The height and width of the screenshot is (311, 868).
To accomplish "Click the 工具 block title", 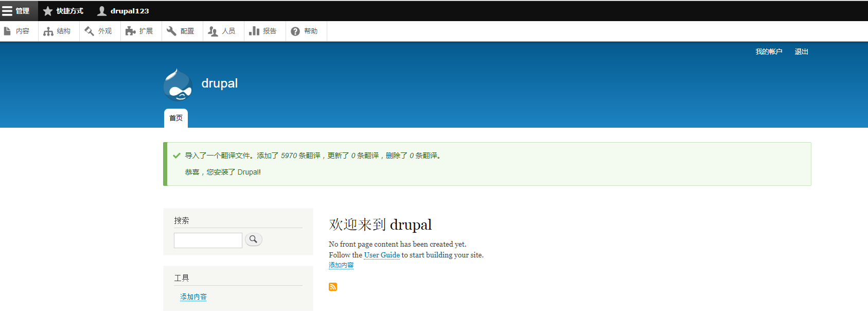I will click(x=182, y=278).
